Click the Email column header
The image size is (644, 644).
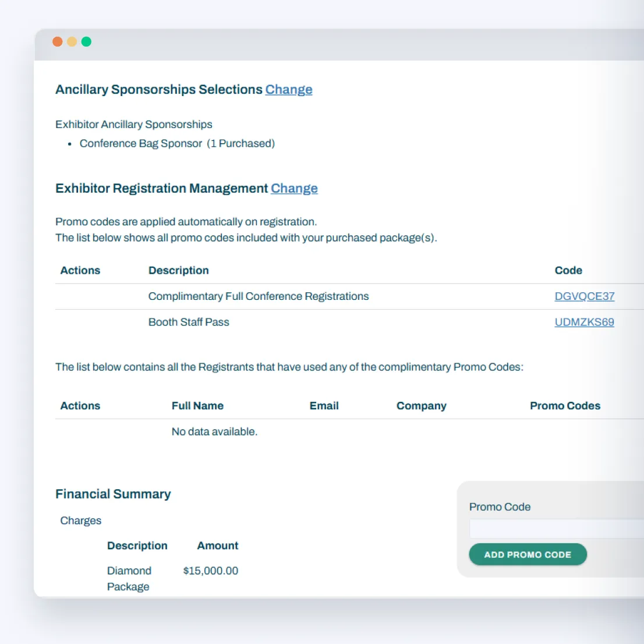(x=324, y=405)
